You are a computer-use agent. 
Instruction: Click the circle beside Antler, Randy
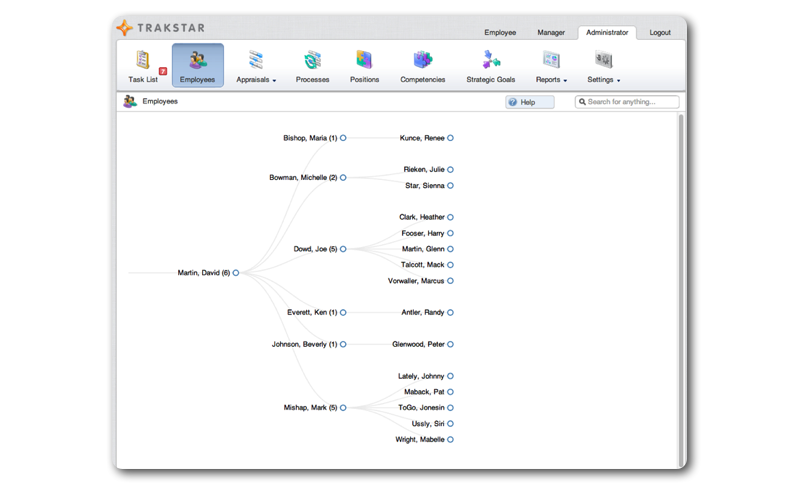pos(450,312)
